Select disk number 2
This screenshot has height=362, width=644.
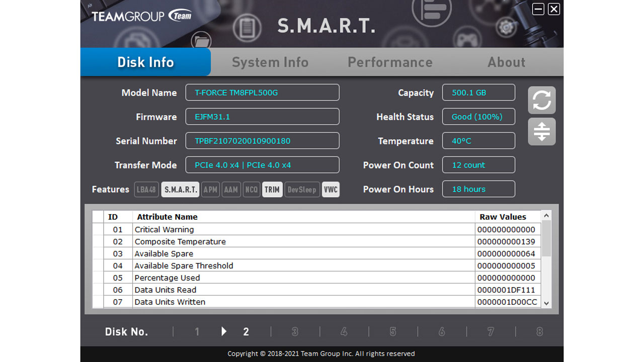coord(246,332)
